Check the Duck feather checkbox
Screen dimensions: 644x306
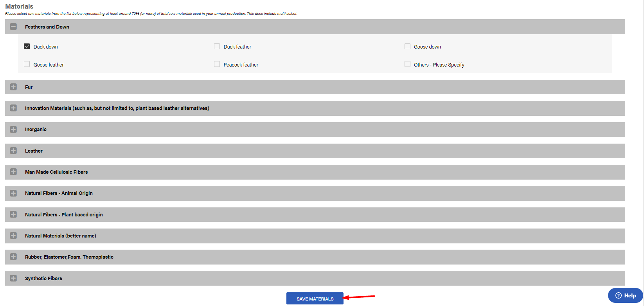[x=217, y=46]
